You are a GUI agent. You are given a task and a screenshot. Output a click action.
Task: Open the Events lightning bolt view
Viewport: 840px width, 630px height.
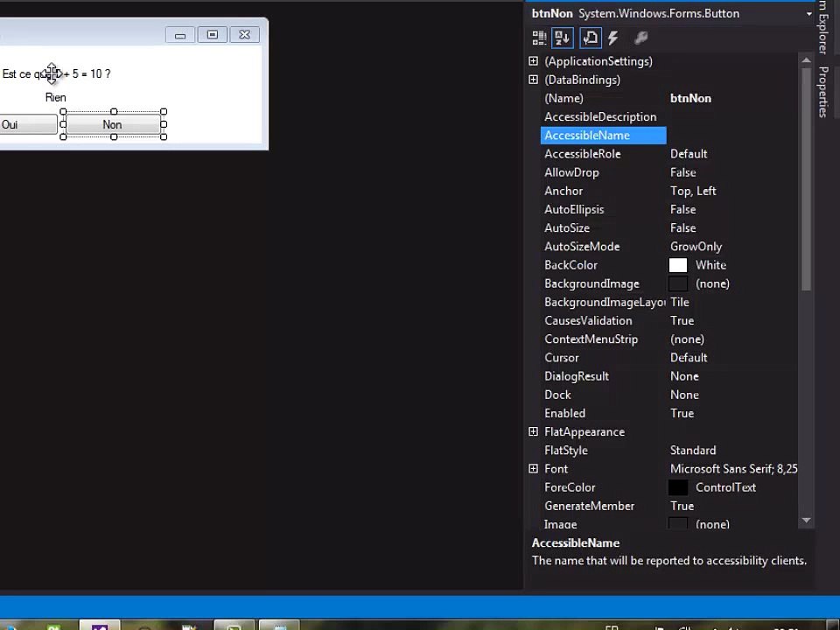(x=613, y=38)
